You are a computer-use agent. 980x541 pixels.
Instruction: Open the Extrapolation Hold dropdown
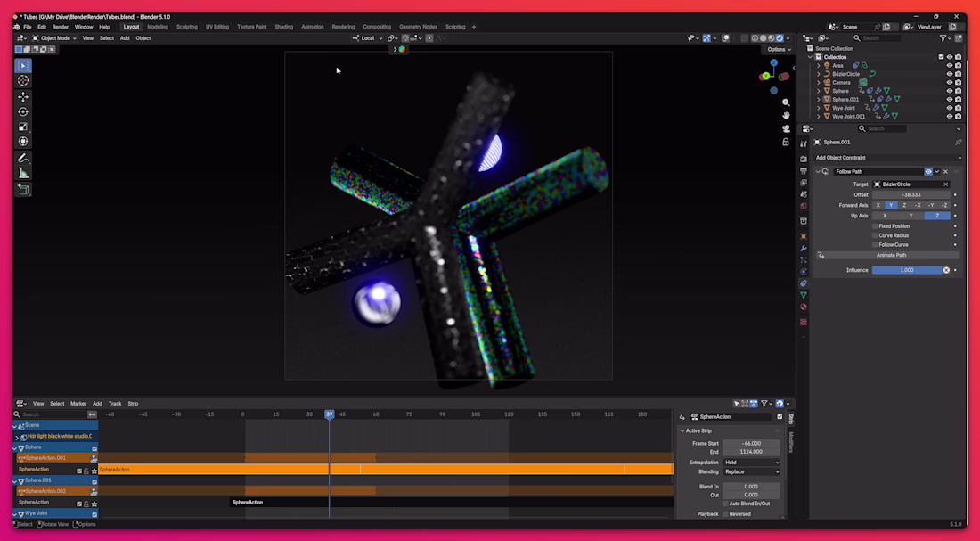(751, 463)
